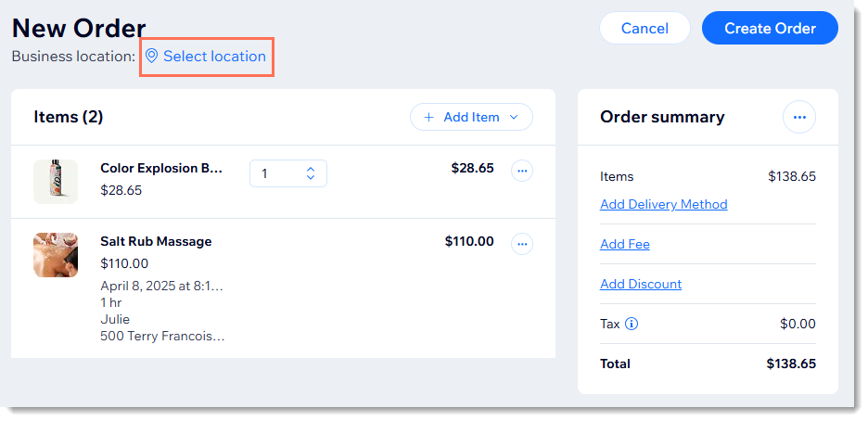The width and height of the screenshot is (868, 421).
Task: Click the location pin icon
Action: 151,56
